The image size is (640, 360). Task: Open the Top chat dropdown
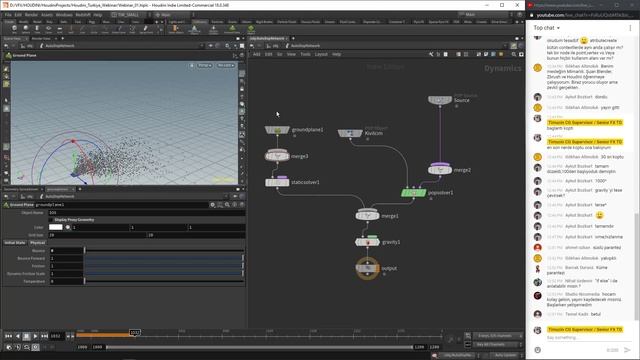pyautogui.click(x=547, y=28)
